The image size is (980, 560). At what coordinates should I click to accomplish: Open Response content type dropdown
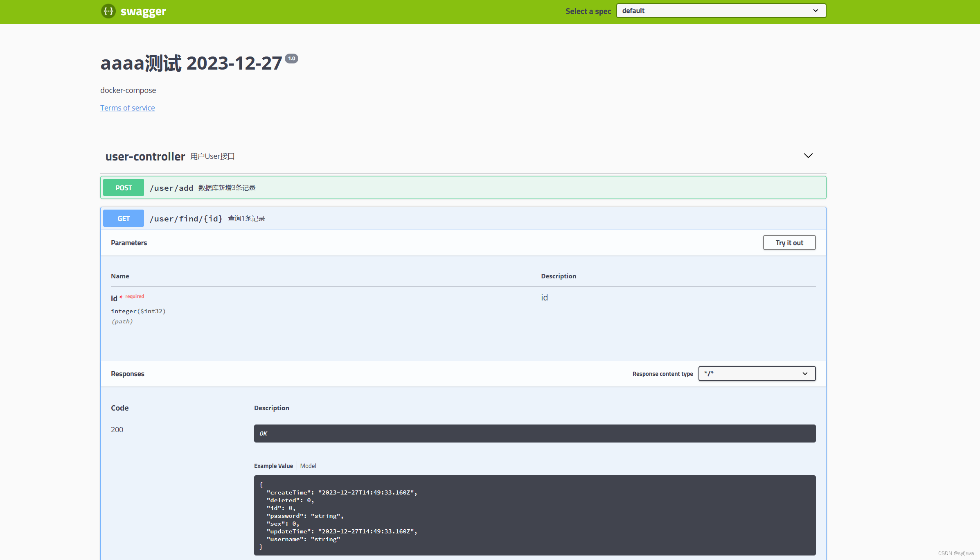(756, 373)
